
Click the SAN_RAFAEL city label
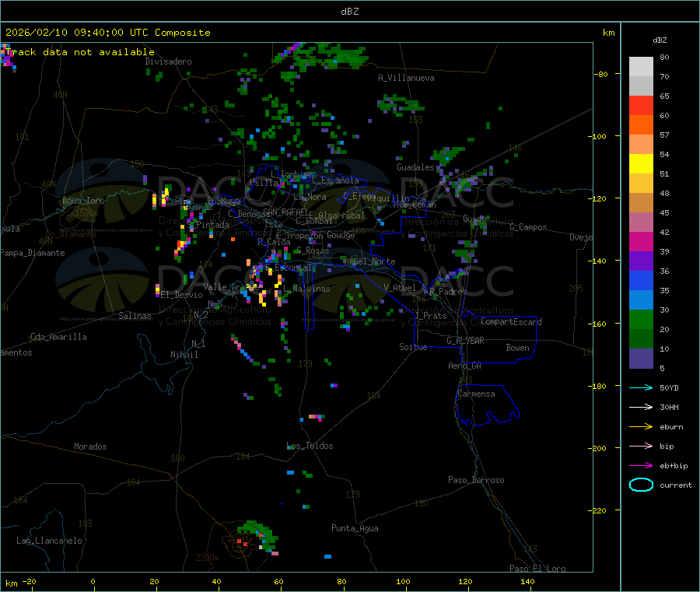click(x=285, y=212)
